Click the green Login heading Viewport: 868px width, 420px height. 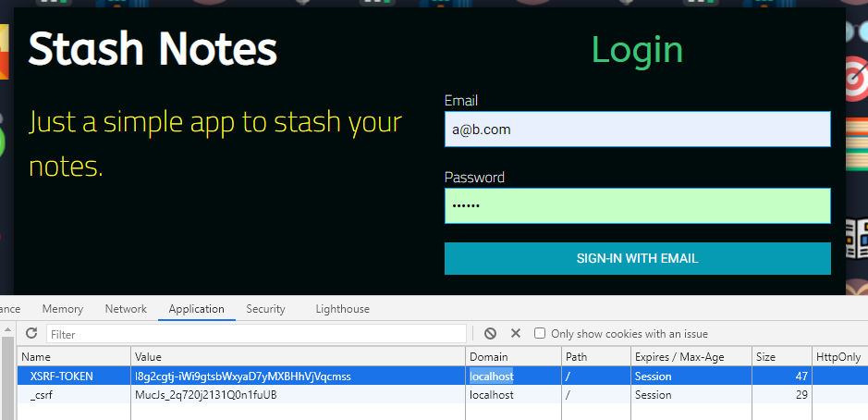[637, 50]
